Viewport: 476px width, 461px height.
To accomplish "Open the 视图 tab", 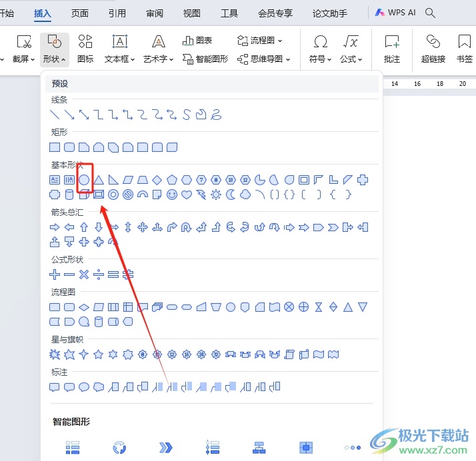I will coord(192,13).
